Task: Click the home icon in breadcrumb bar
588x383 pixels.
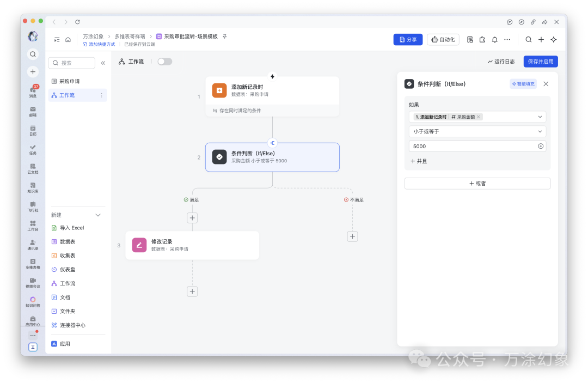Action: pos(68,39)
